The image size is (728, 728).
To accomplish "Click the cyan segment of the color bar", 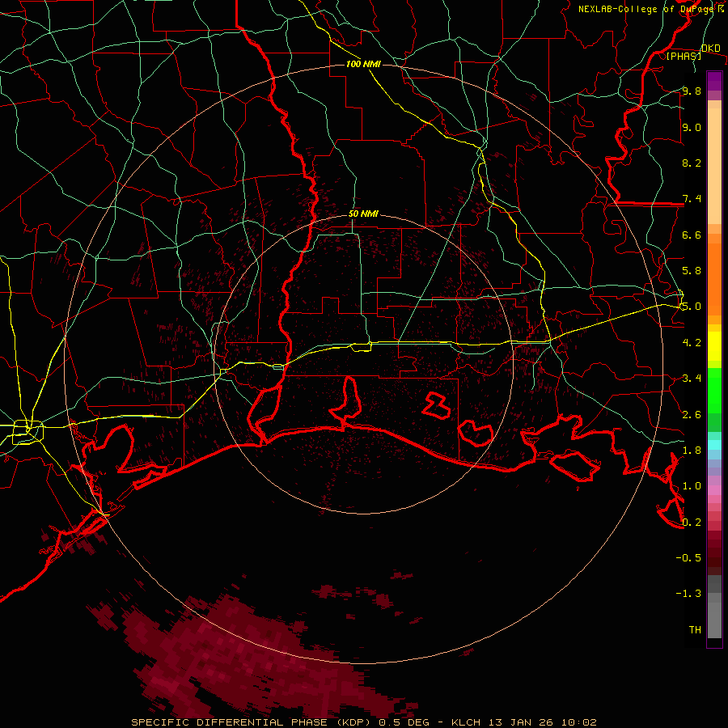I will 714,445.
